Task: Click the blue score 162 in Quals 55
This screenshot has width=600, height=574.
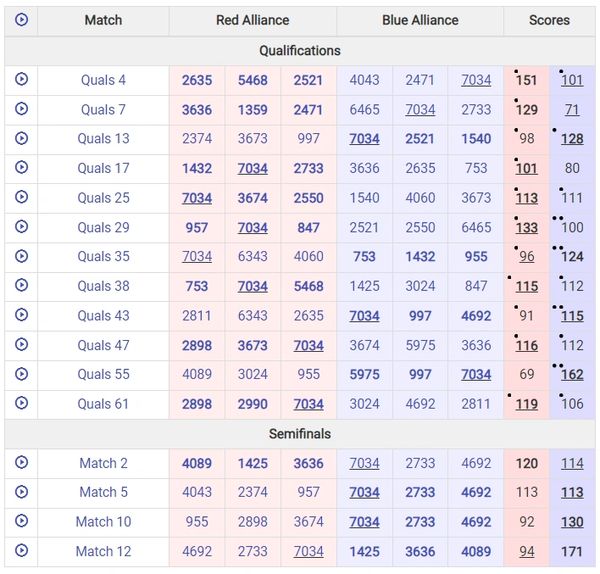Action: click(x=572, y=375)
